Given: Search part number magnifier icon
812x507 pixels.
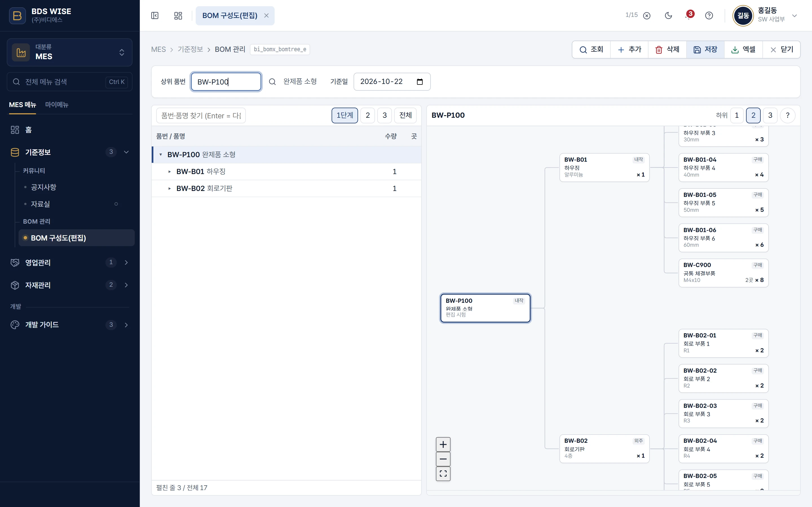Looking at the screenshot, I should 272,81.
